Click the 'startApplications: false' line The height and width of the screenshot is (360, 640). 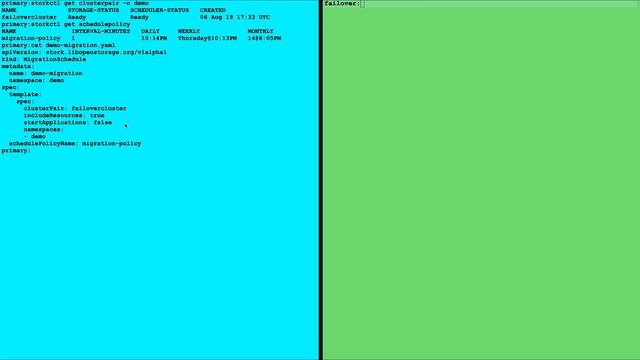pyautogui.click(x=68, y=122)
